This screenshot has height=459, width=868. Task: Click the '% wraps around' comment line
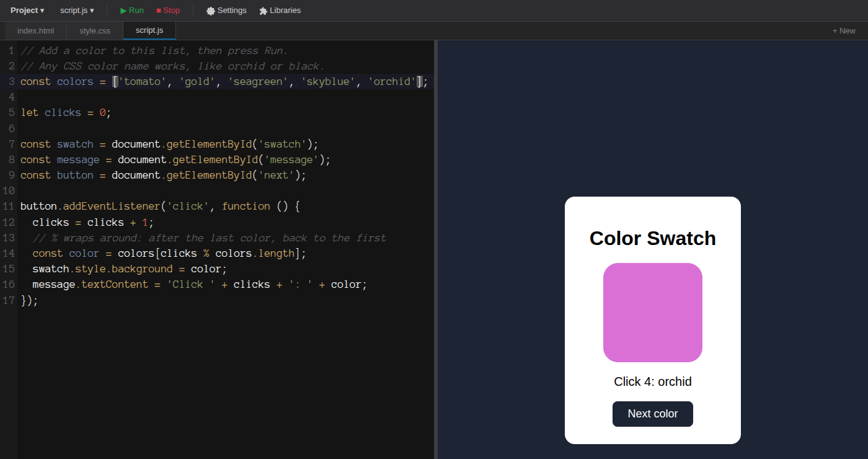(209, 238)
